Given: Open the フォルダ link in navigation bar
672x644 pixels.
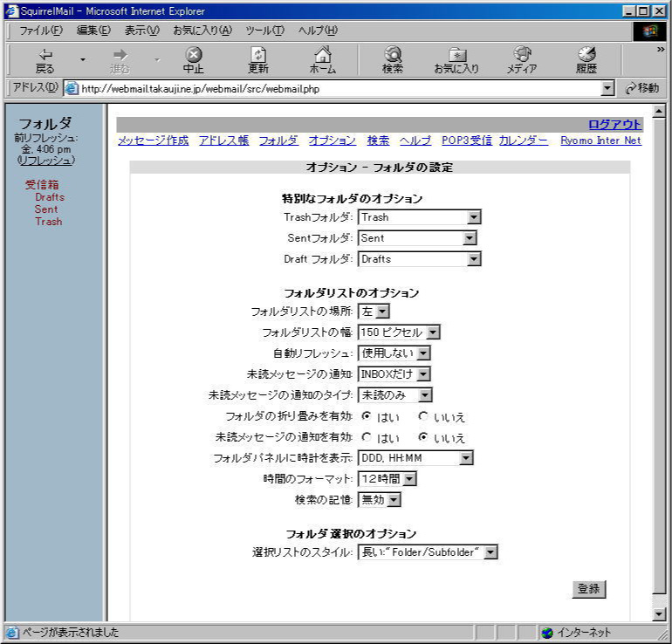Looking at the screenshot, I should point(278,140).
